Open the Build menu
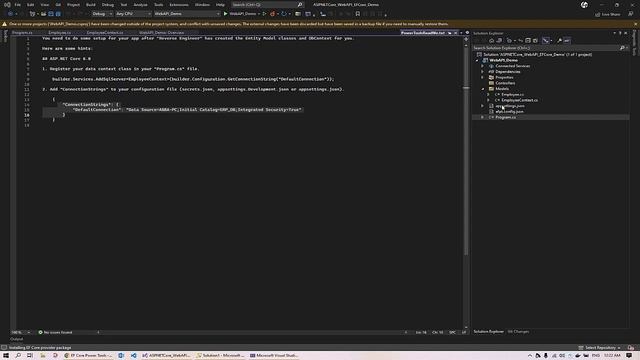The height and width of the screenshot is (360, 640). pyautogui.click(x=91, y=5)
